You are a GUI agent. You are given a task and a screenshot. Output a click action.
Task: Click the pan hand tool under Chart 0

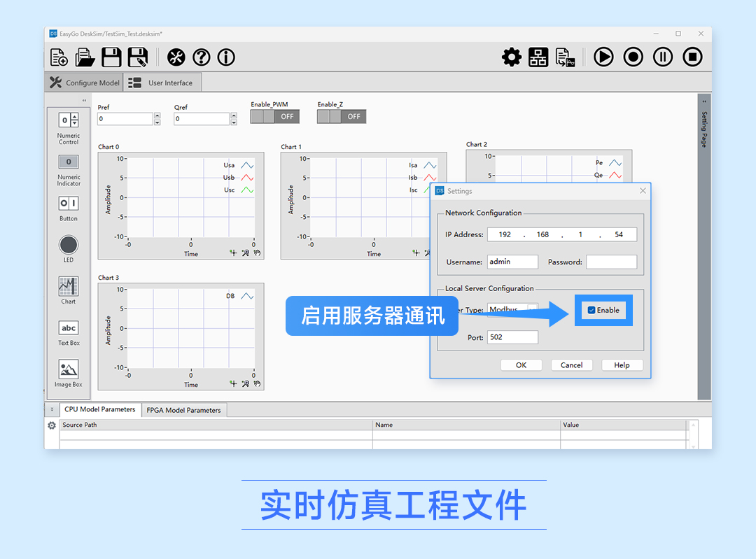257,253
